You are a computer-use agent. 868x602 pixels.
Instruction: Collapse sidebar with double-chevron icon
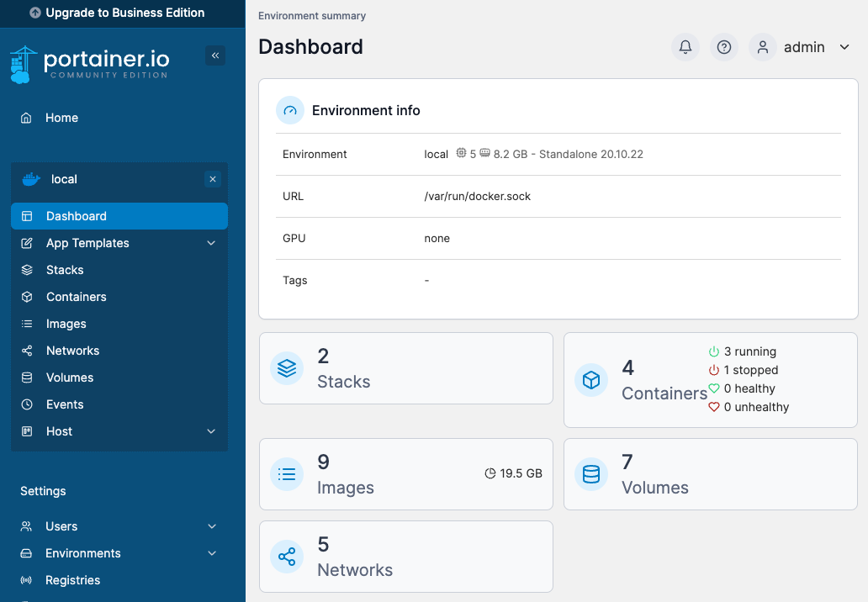click(215, 55)
